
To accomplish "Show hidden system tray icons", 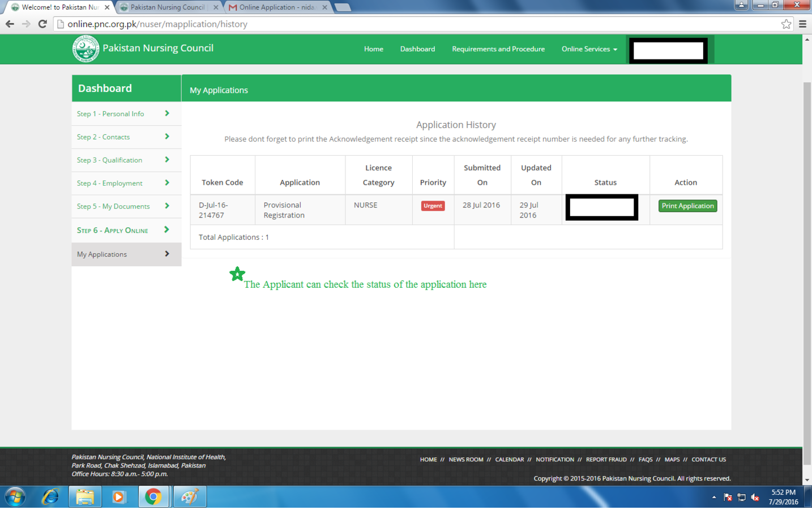I will tap(714, 497).
